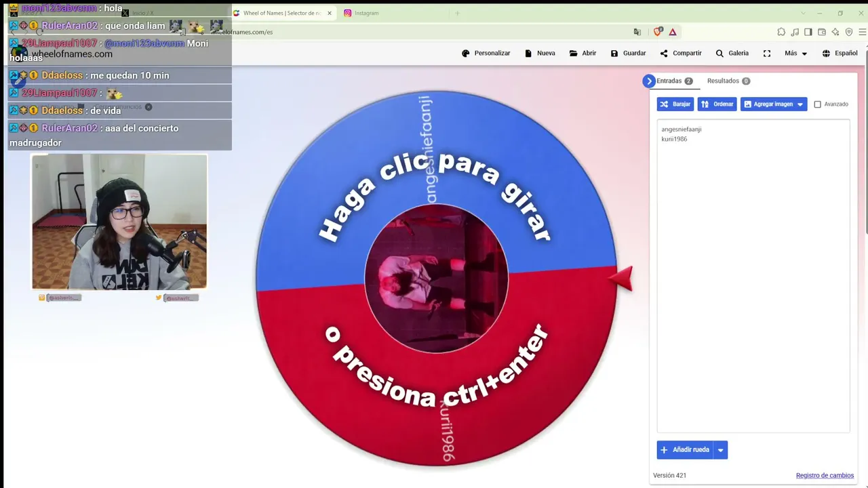Screen dimensions: 868x488
Task: Open the Leo AI sparkle icon
Action: (x=835, y=32)
